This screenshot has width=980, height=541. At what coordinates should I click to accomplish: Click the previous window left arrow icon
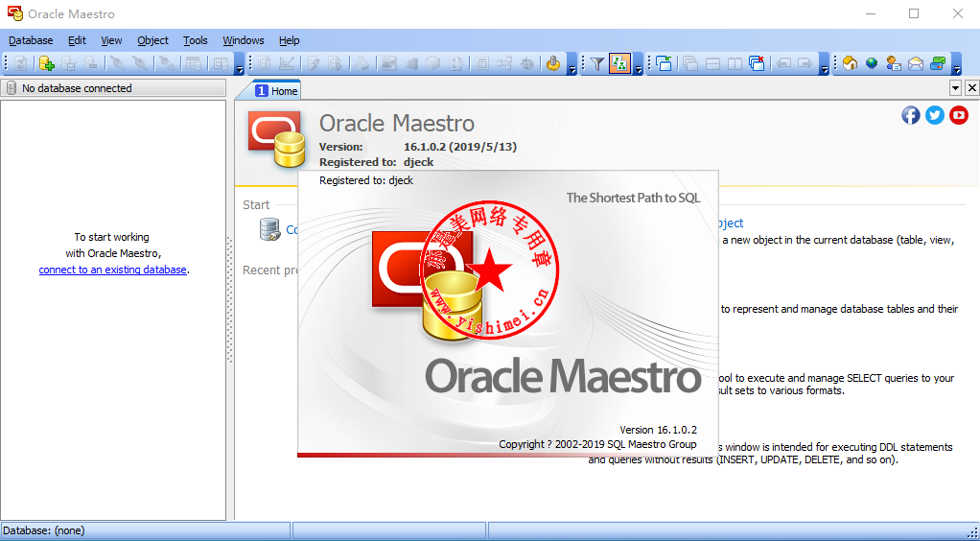tap(783, 63)
